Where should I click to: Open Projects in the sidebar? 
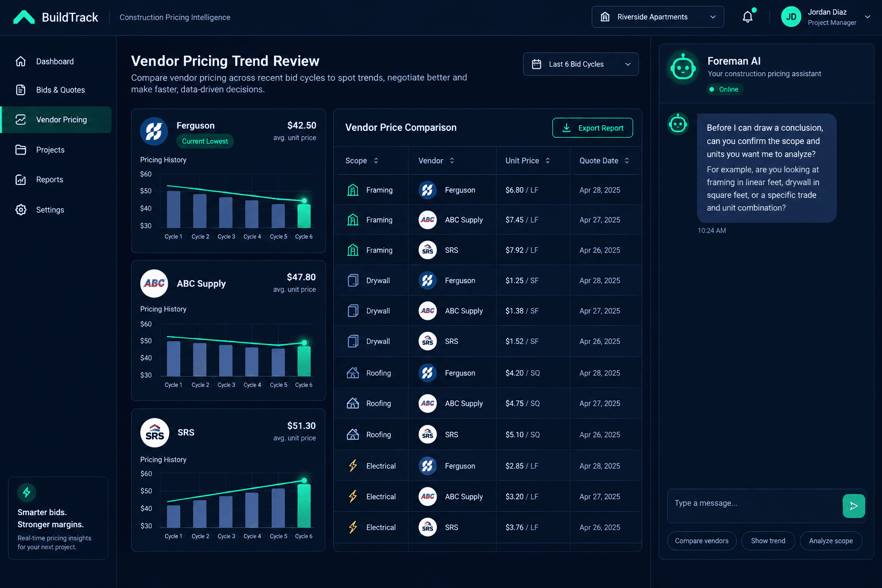coord(56,150)
